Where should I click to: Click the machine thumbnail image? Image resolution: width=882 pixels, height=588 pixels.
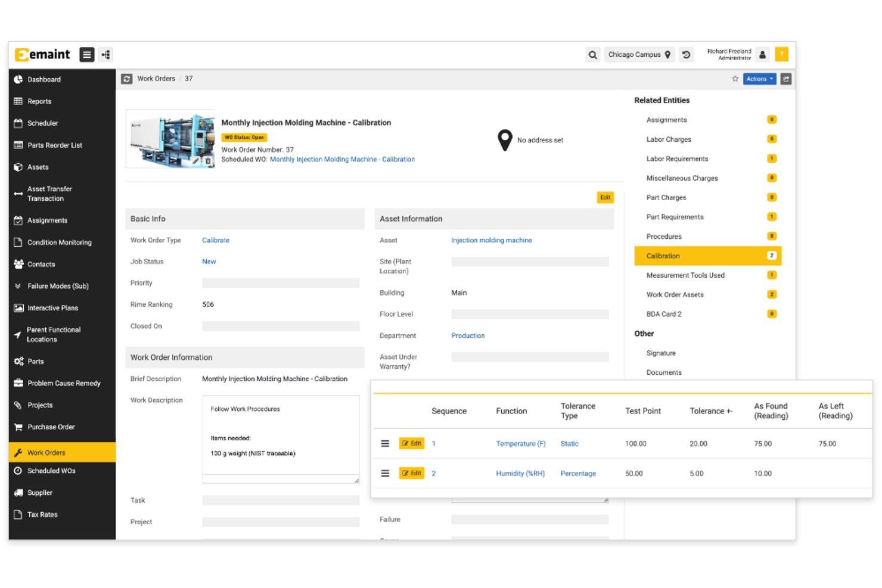[x=170, y=139]
